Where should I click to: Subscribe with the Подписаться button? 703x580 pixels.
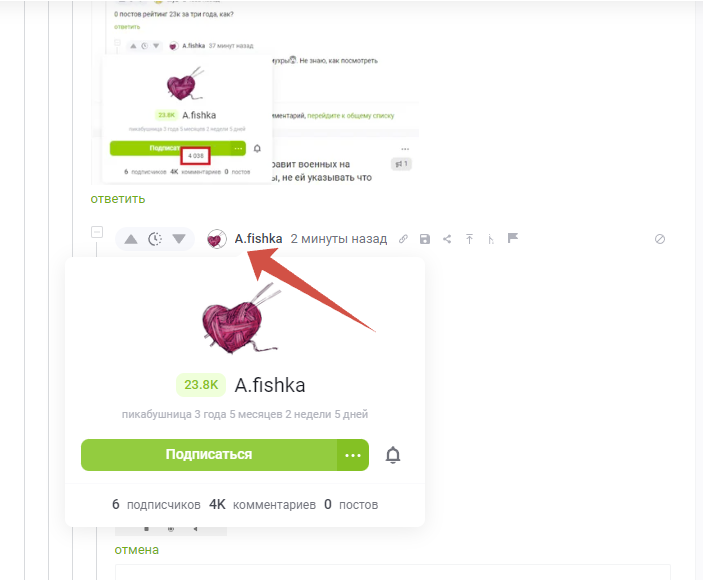tap(209, 455)
